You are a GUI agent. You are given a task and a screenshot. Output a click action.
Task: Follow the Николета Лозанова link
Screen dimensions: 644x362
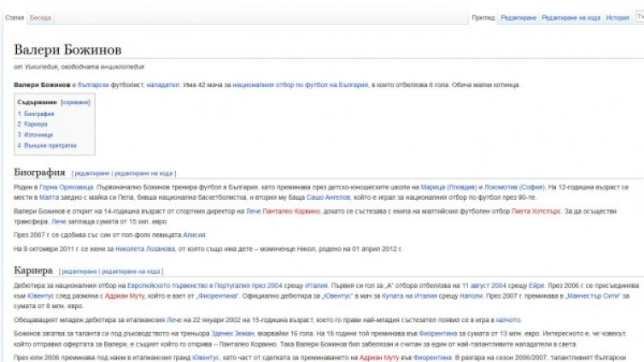click(x=145, y=248)
